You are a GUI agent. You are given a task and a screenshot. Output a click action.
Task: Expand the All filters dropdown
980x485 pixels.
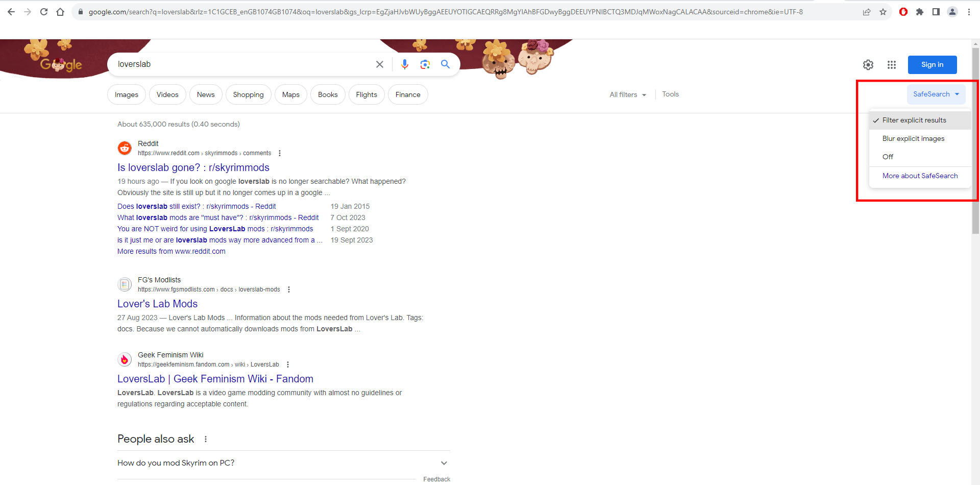tap(628, 95)
